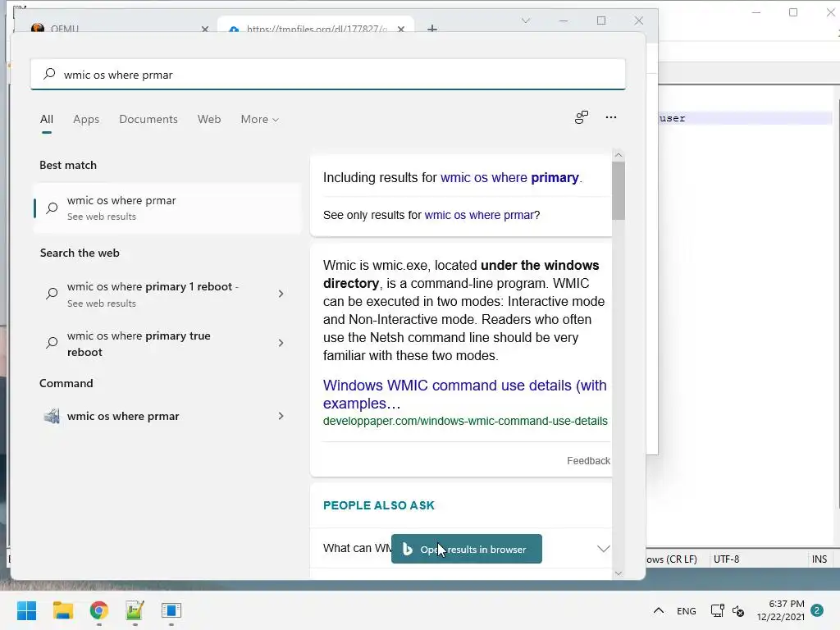The width and height of the screenshot is (840, 630).
Task: Expand the command 'wmic os where prmar' arrow
Action: (281, 416)
